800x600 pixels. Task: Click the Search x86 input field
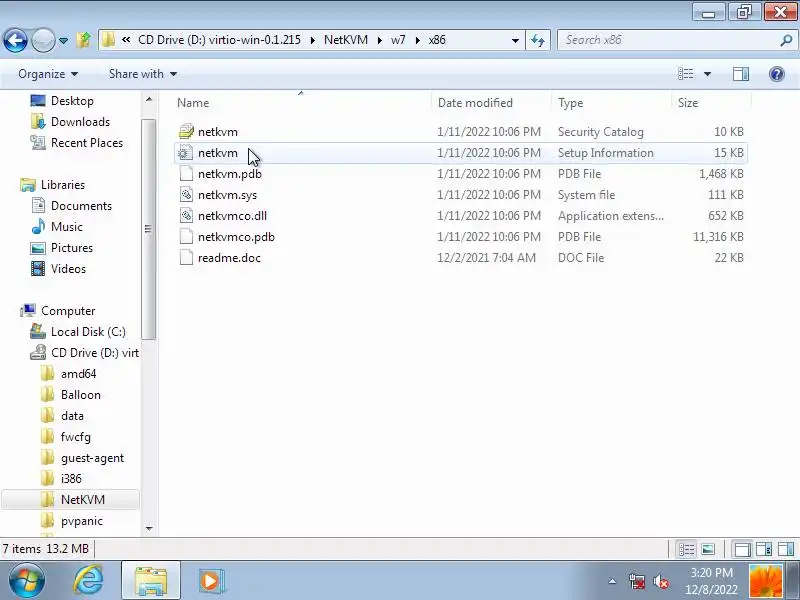(x=668, y=40)
